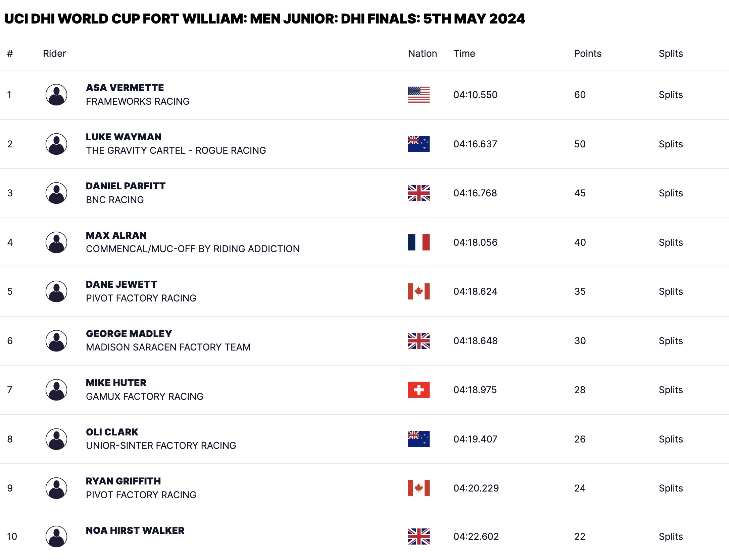
Task: Click the Frameworks Racing team name
Action: click(138, 101)
